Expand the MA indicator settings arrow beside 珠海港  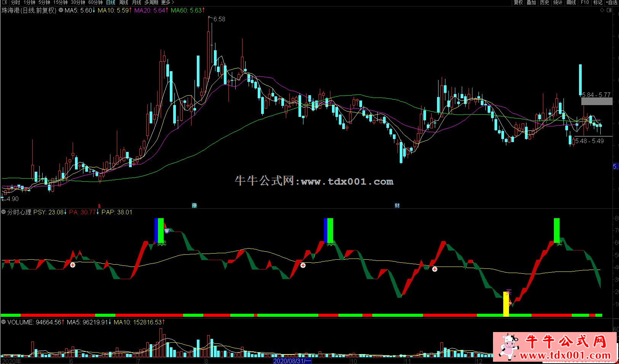click(x=61, y=10)
